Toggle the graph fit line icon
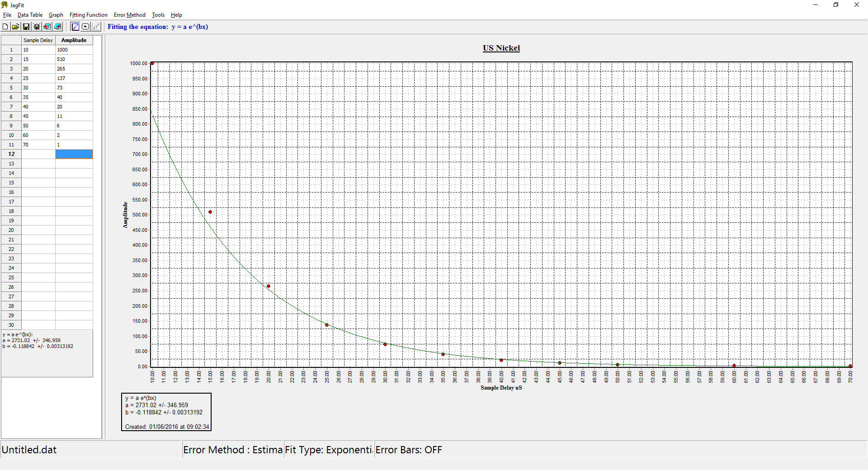 point(75,27)
